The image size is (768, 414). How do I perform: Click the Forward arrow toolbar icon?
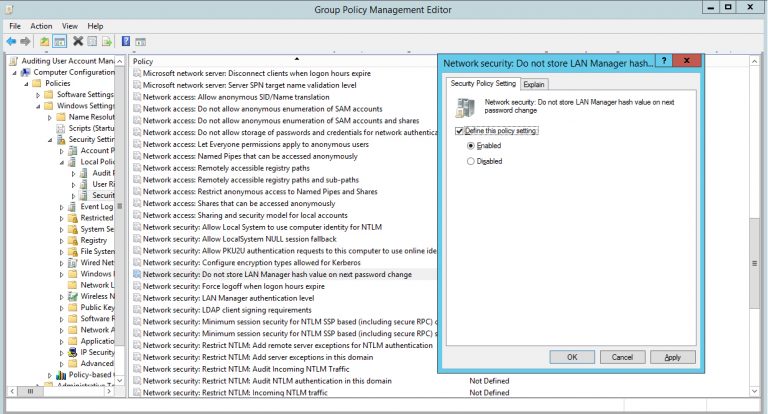[x=26, y=41]
